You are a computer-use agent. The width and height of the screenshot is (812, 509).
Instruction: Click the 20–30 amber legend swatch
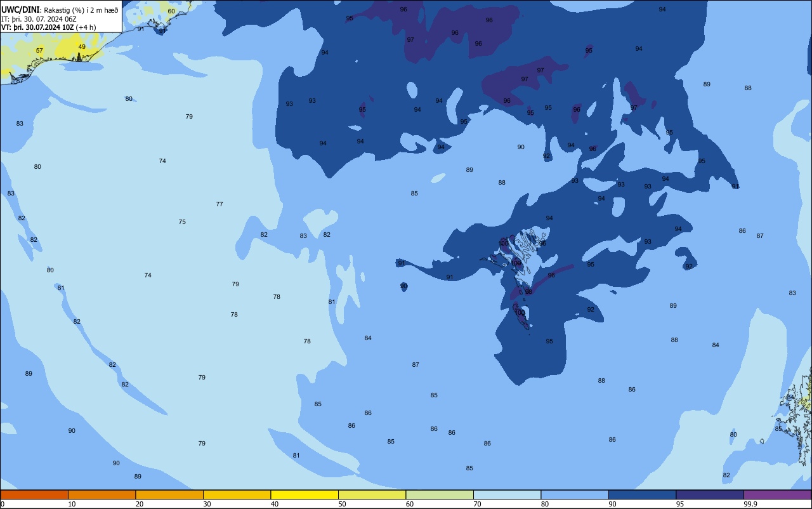coord(169,494)
